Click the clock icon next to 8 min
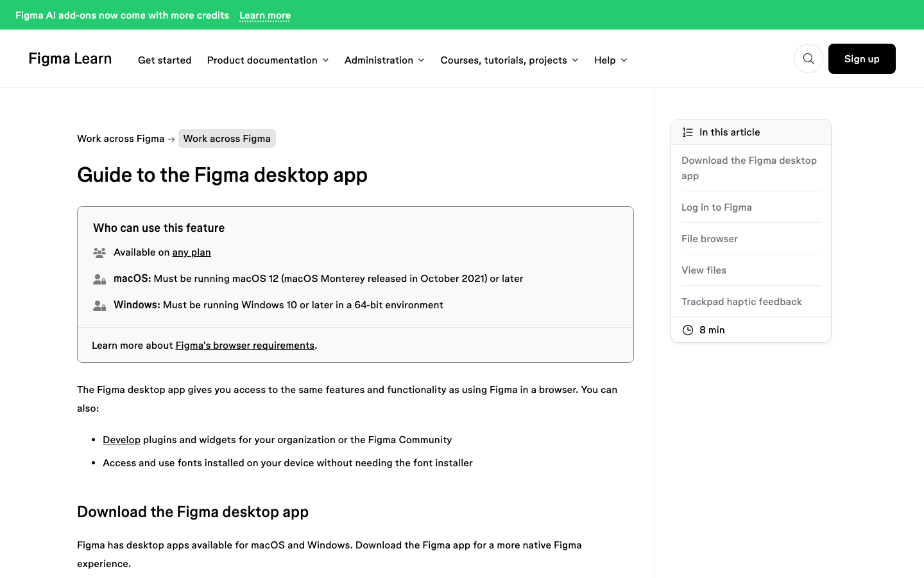The image size is (924, 578). 688,330
